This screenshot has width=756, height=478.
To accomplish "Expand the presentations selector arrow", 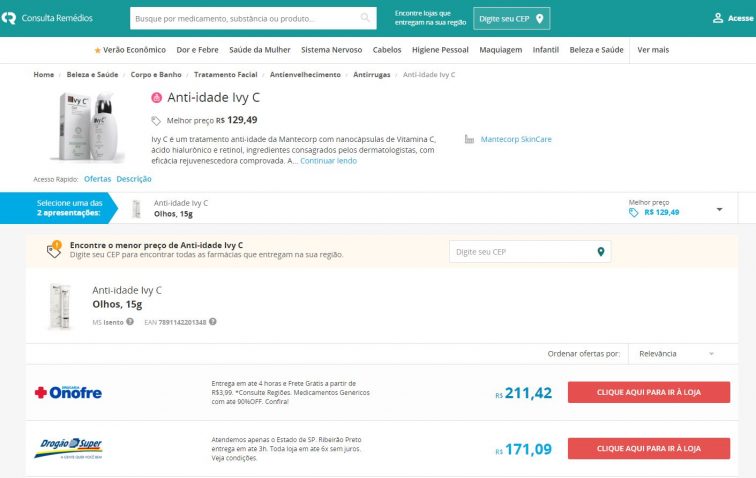I will pos(719,209).
